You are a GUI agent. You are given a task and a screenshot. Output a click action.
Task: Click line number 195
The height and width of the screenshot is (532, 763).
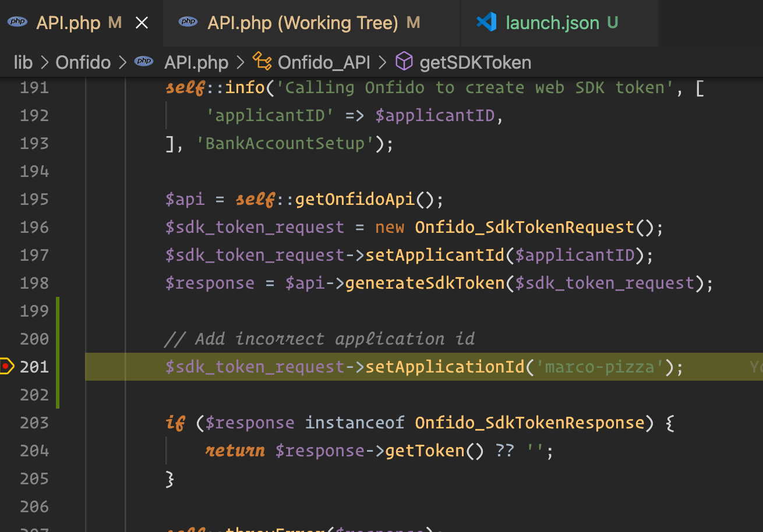[34, 200]
